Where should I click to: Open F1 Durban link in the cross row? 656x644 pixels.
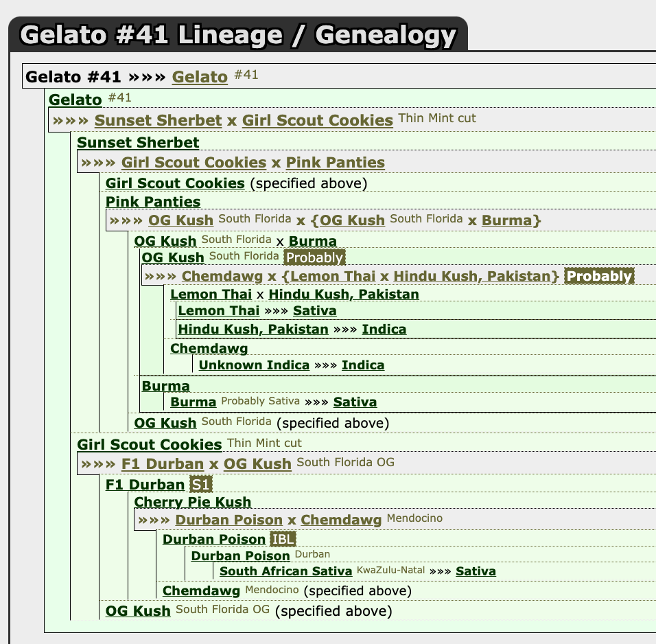(x=163, y=464)
